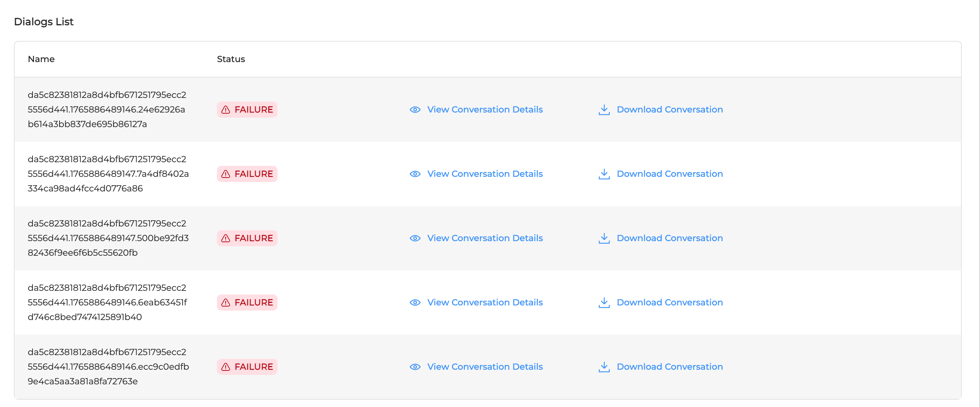
Task: Click download icon for dialog ending 4d0776a86
Action: click(604, 174)
